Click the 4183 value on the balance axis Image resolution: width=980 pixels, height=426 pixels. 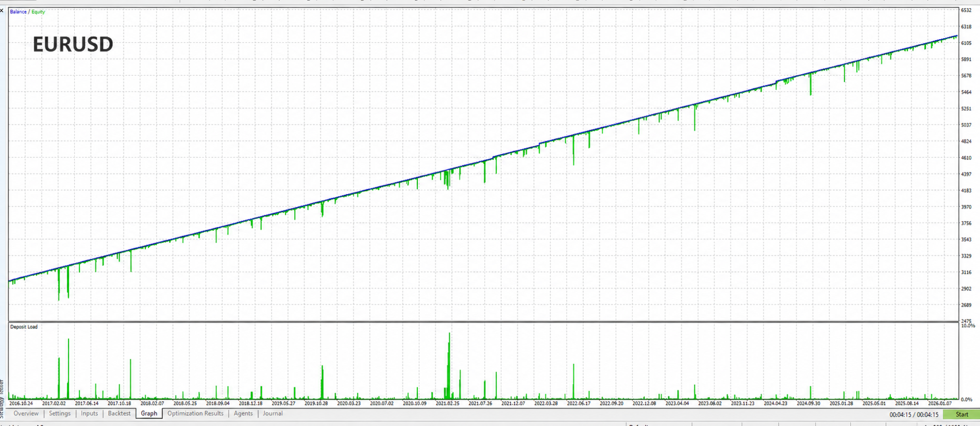966,191
